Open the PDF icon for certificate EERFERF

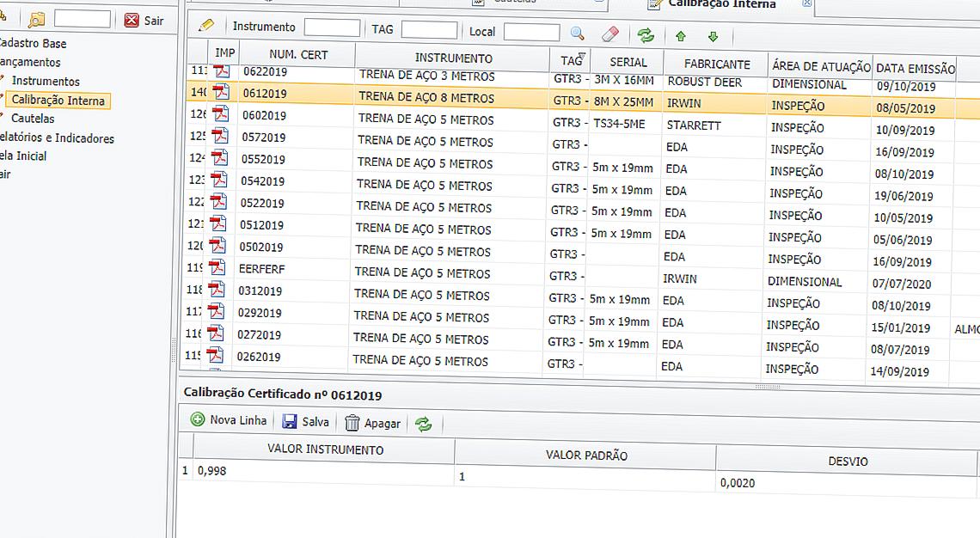[217, 267]
